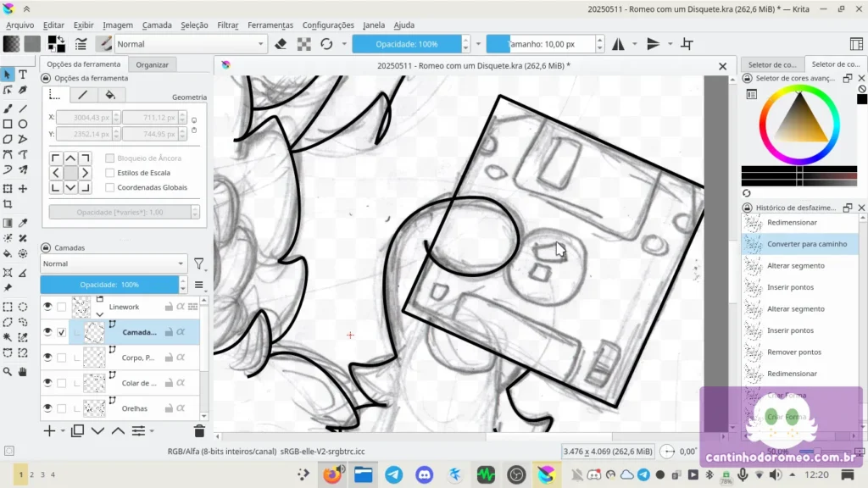This screenshot has height=488, width=868.
Task: Collapse the Linework group layer chevron
Action: pos(100,313)
